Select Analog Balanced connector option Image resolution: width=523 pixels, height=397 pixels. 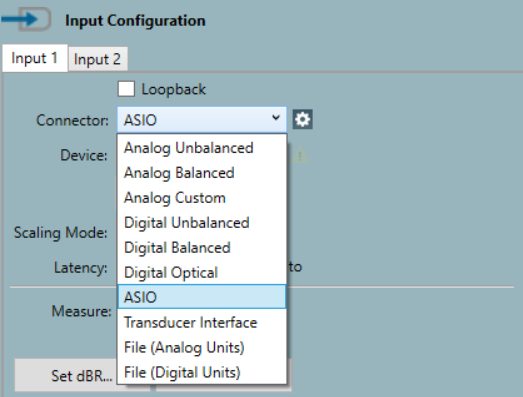202,173
